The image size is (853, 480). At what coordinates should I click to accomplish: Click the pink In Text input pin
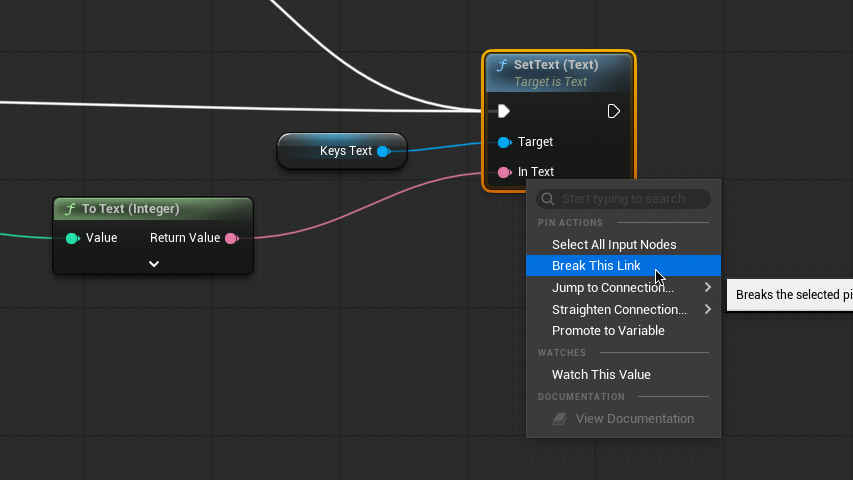tap(504, 172)
